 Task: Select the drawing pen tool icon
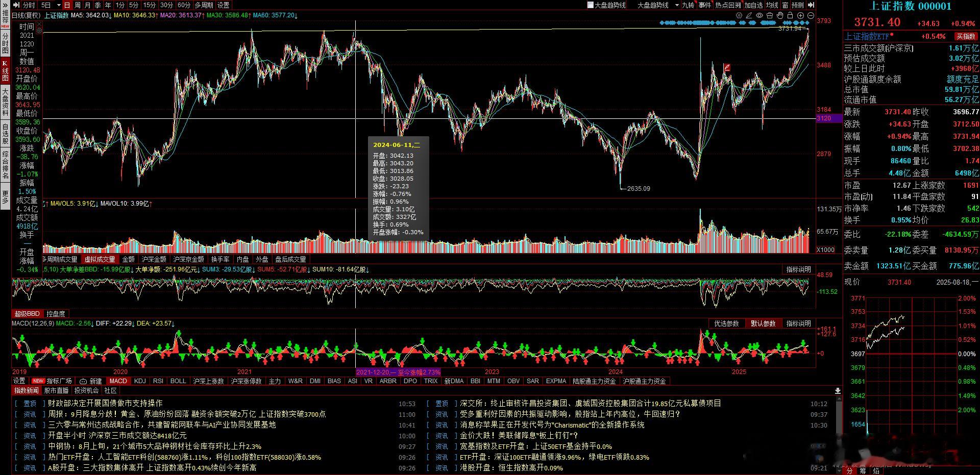point(749,15)
